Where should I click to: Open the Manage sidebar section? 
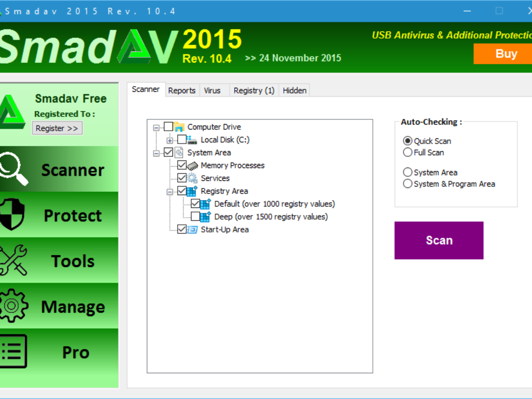click(59, 306)
